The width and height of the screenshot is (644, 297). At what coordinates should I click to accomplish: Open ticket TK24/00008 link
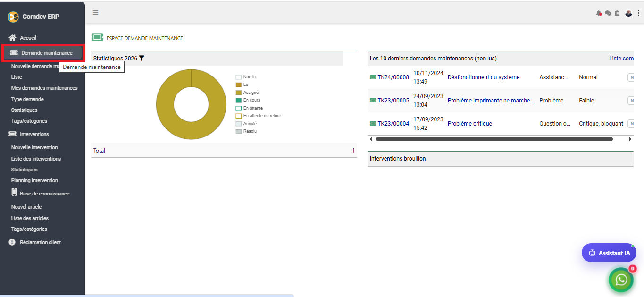(393, 77)
